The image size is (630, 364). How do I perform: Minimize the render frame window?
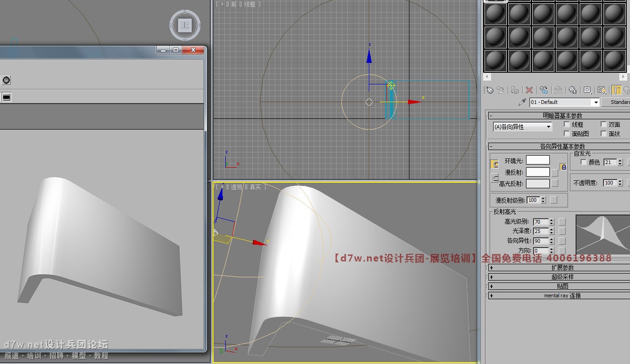[x=163, y=50]
